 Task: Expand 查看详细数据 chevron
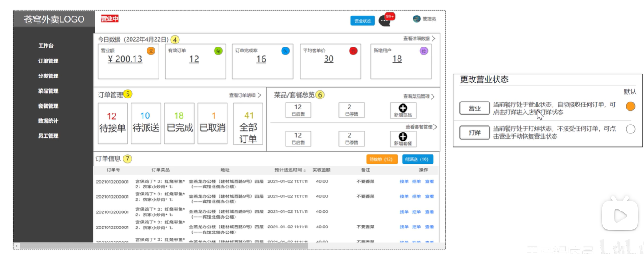(433, 39)
